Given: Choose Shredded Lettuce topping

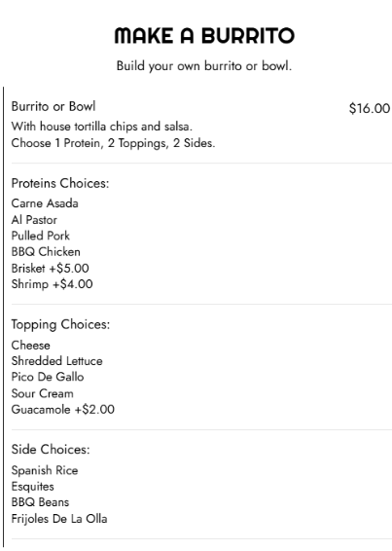Looking at the screenshot, I should click(56, 361).
